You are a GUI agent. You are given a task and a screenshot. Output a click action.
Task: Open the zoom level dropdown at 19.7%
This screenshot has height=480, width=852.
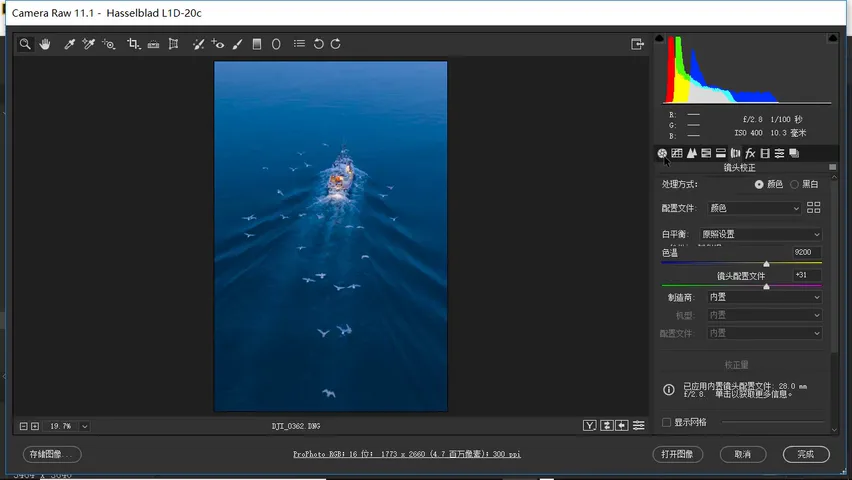tap(85, 426)
